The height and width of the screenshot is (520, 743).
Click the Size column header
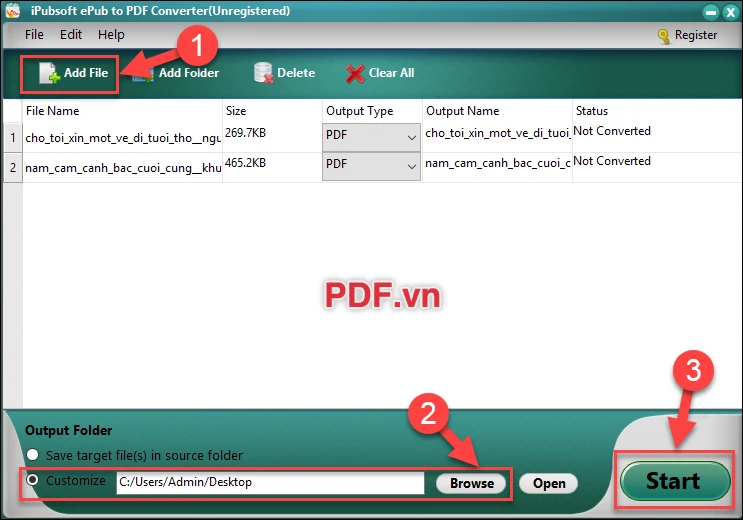(x=272, y=111)
